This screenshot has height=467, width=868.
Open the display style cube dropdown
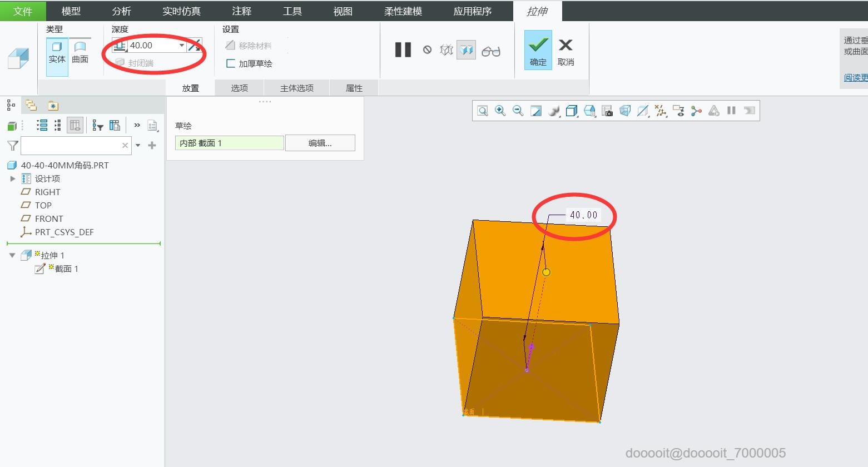[572, 111]
